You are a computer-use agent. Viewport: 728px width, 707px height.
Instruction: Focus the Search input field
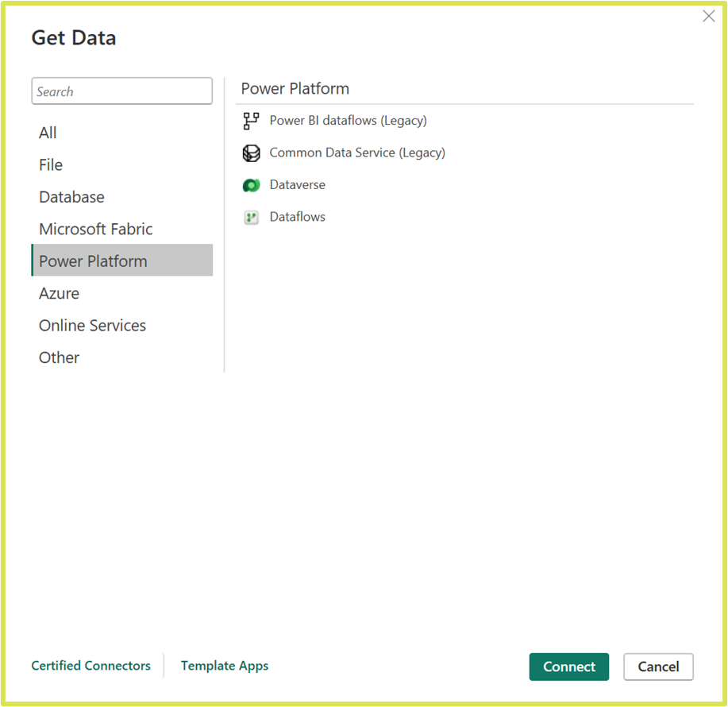pos(121,91)
